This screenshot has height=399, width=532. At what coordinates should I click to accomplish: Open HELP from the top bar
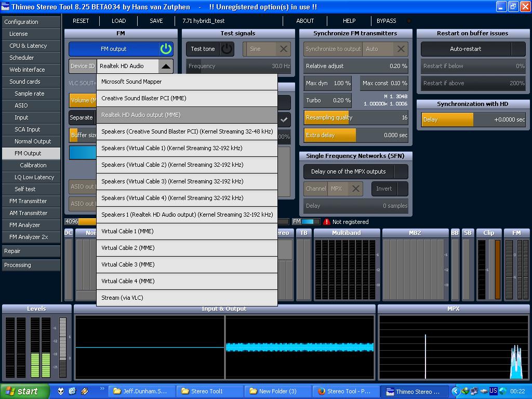[349, 21]
